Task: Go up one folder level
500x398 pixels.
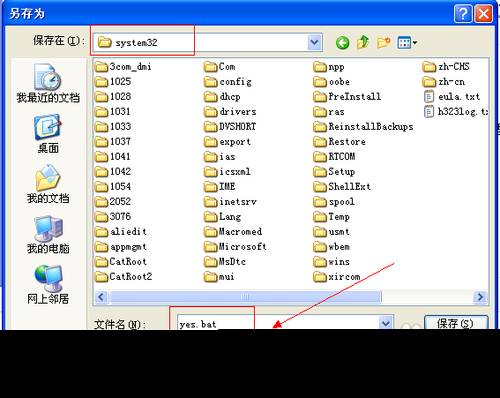Action: (x=363, y=42)
